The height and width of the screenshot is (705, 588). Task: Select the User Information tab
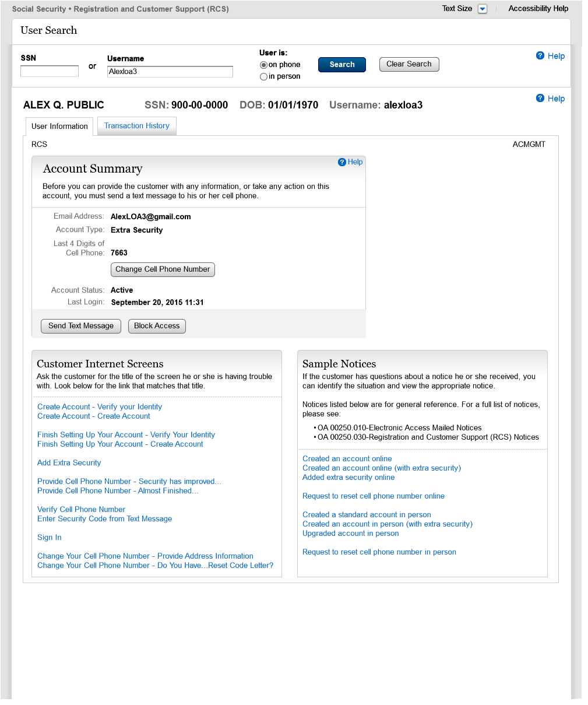59,127
